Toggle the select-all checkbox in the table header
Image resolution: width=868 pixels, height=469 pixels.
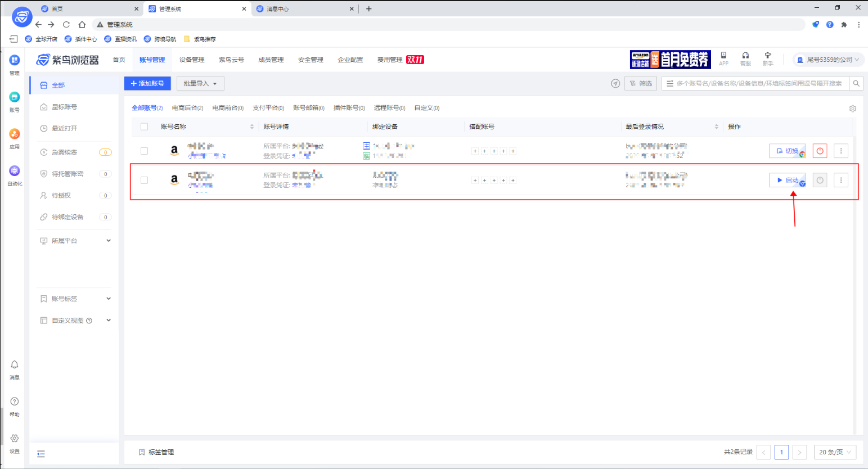coord(144,127)
